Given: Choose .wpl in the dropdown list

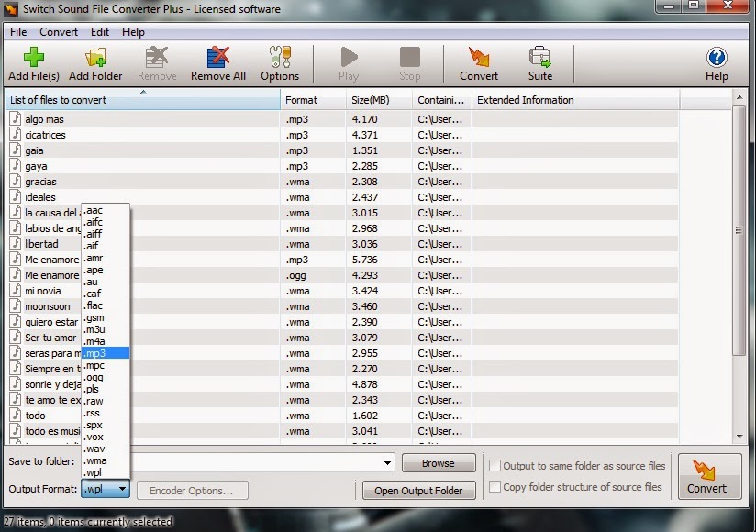Looking at the screenshot, I should click(x=106, y=472).
